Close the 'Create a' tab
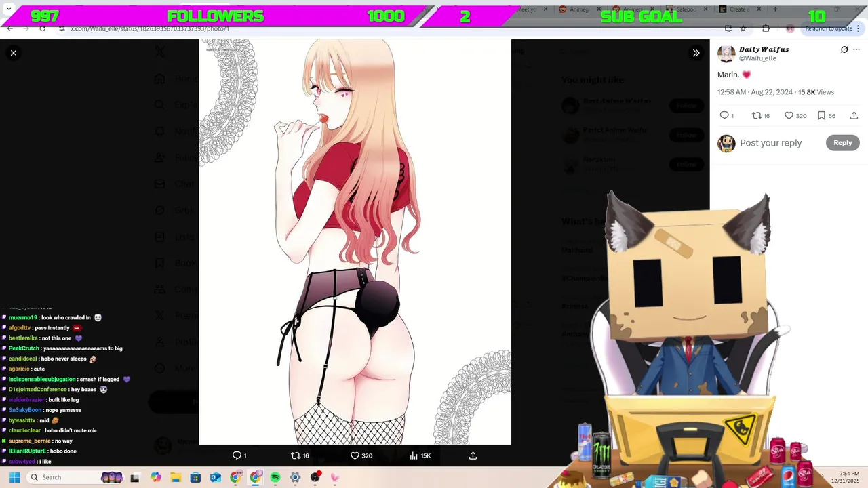This screenshot has height=488, width=868. pos(760,9)
